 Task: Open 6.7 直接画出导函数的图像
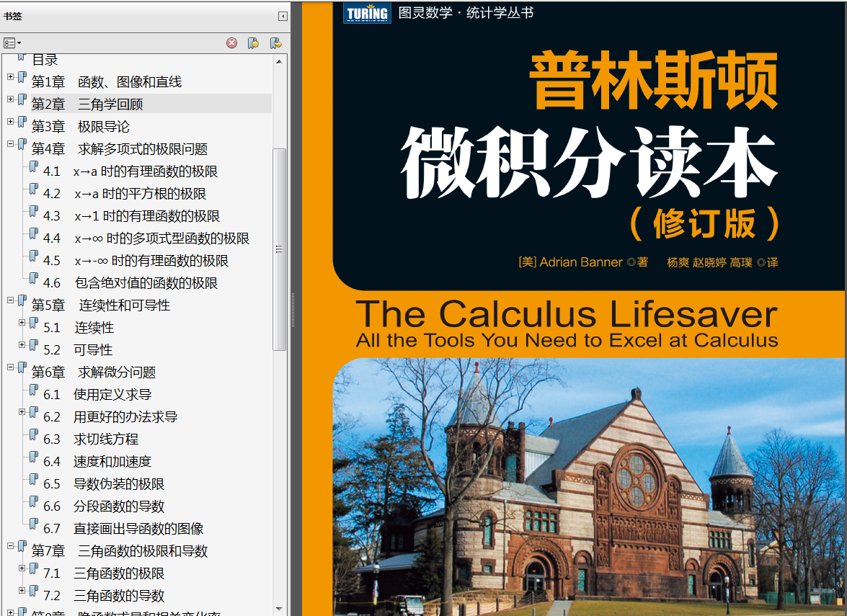(123, 529)
